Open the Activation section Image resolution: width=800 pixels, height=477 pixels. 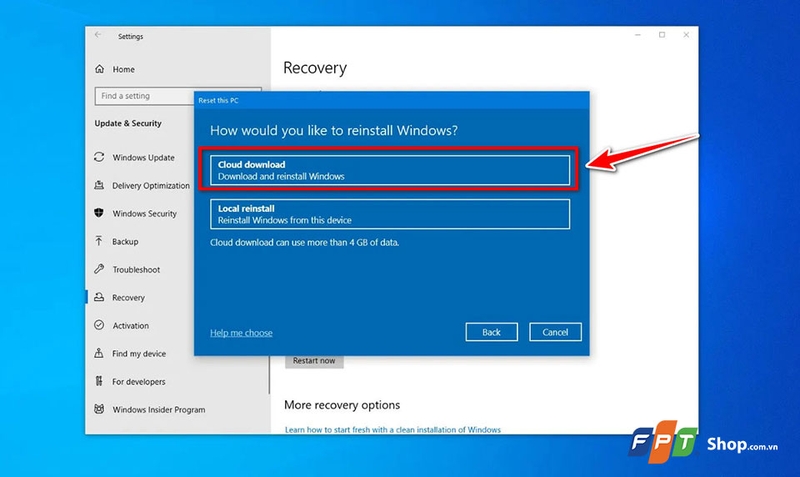click(x=131, y=325)
